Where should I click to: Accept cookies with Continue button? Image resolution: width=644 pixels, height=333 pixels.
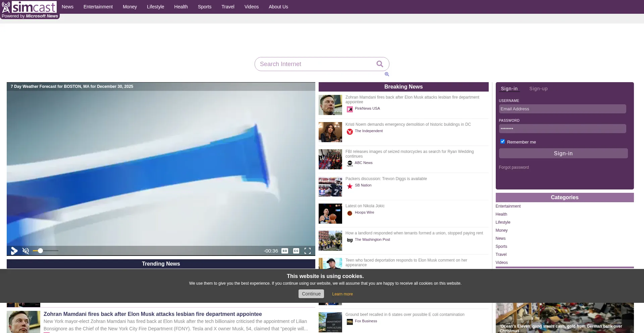coord(311,294)
